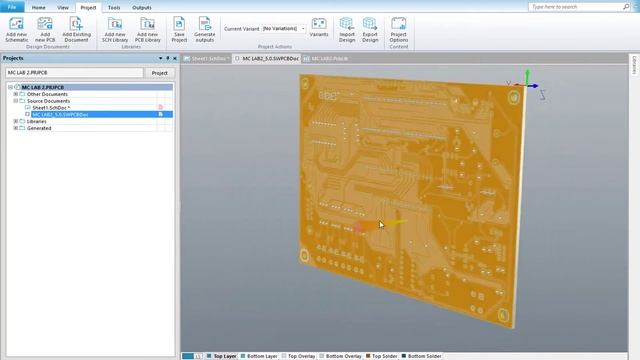Click the Libraries folder icon
The height and width of the screenshot is (360, 640).
coord(22,121)
